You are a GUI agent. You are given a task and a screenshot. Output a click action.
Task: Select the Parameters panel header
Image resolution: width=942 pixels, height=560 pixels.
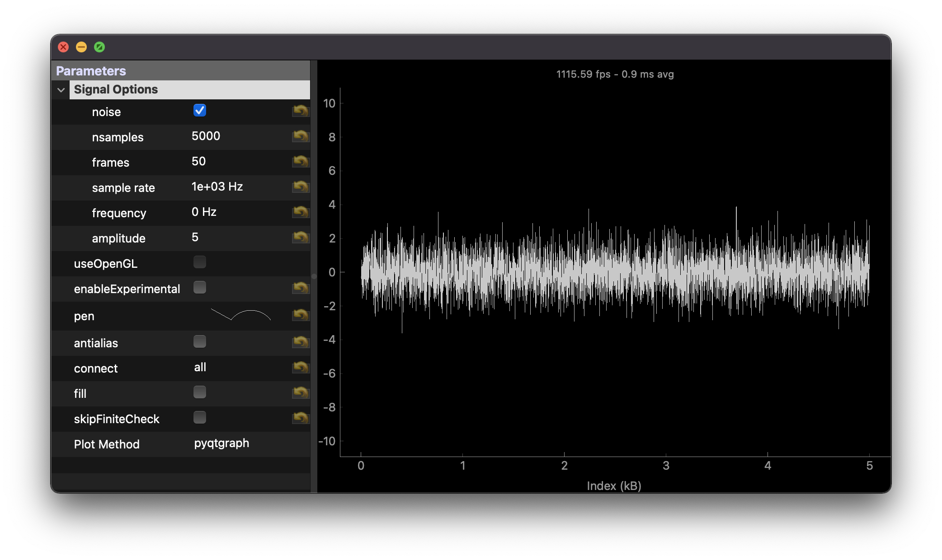(91, 70)
